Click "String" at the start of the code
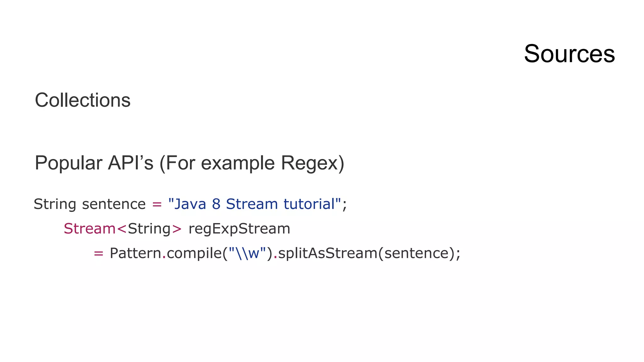 click(x=55, y=204)
